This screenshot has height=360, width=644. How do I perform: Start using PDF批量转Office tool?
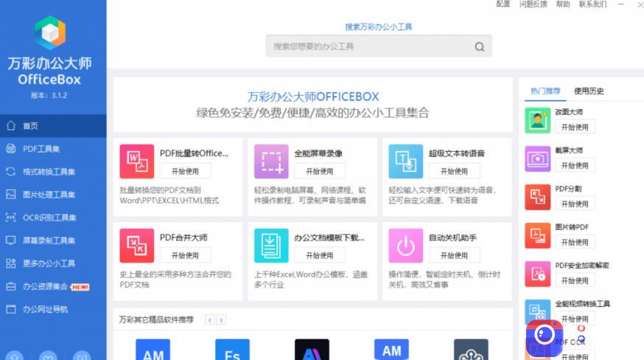[x=185, y=171]
